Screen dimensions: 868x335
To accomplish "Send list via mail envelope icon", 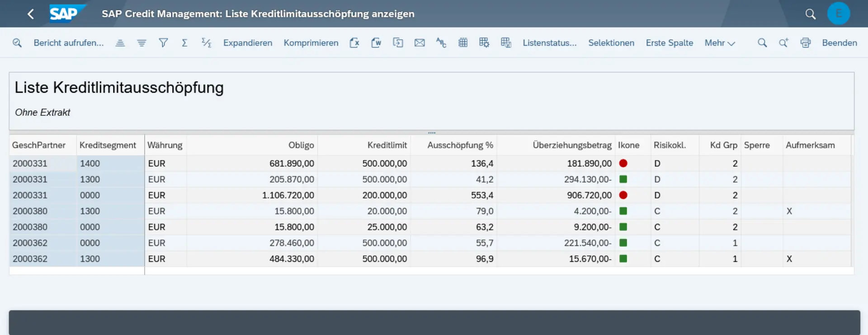I will coord(420,43).
